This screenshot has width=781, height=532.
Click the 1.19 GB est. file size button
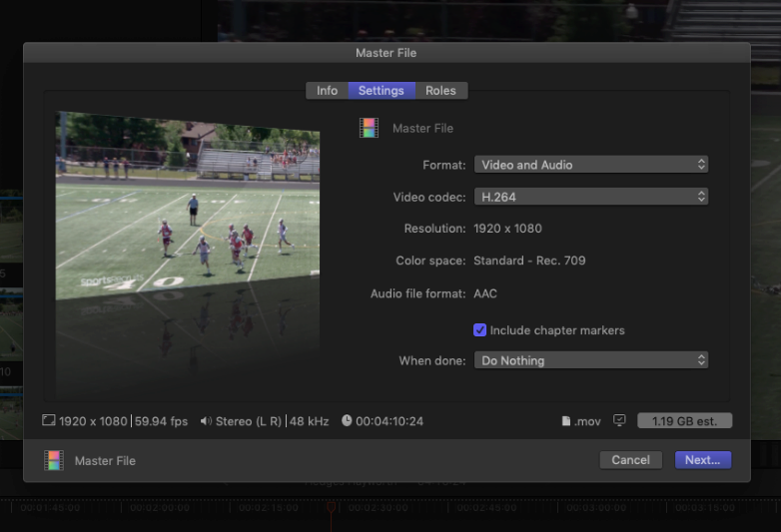(684, 421)
